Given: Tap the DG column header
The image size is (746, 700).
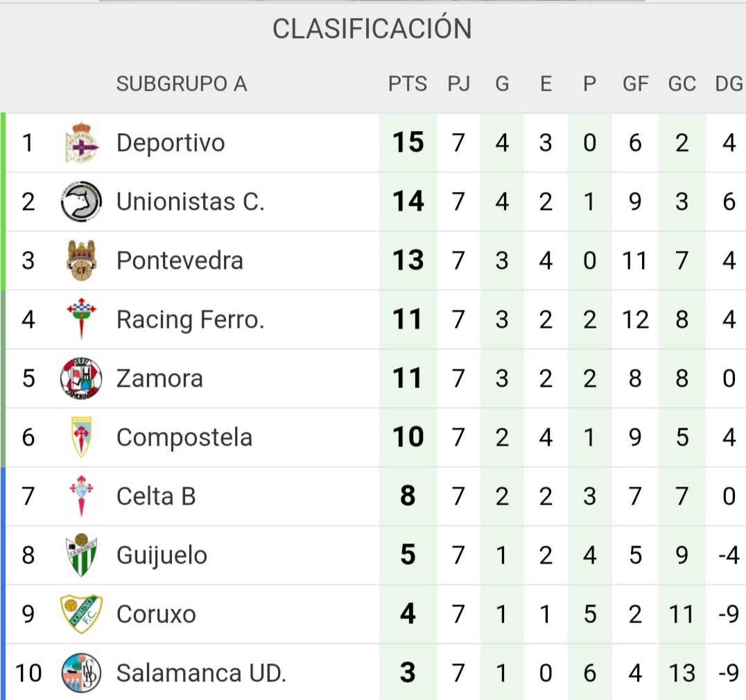Looking at the screenshot, I should click(x=729, y=84).
